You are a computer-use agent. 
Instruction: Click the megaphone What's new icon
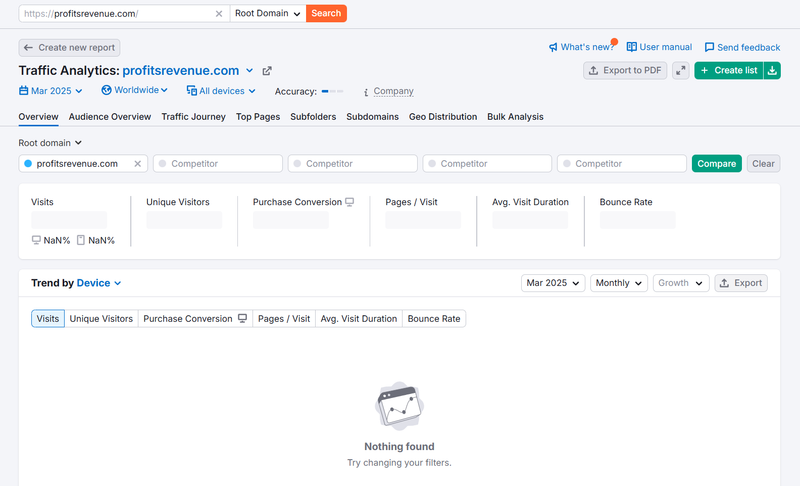point(553,47)
